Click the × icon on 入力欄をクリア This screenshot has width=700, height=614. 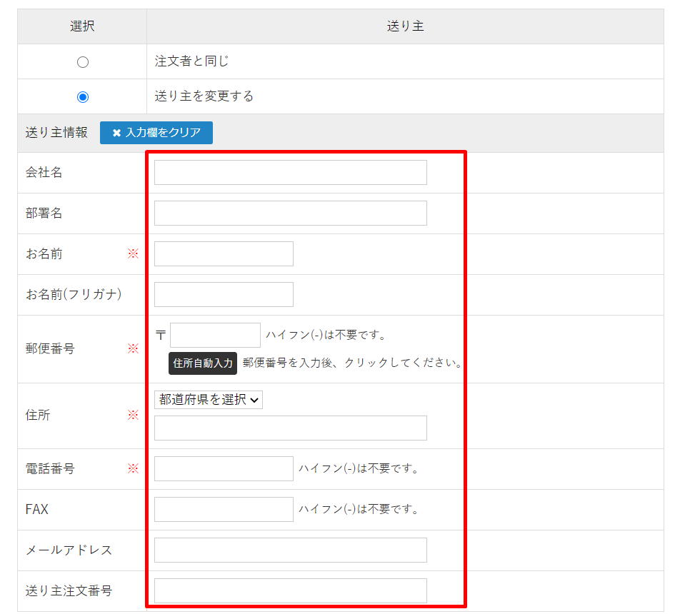pyautogui.click(x=116, y=133)
